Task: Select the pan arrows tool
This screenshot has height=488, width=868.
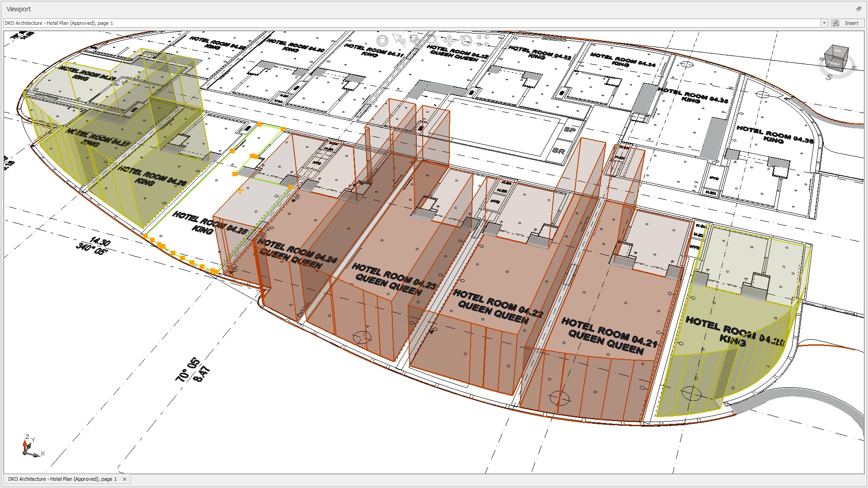Action: click(449, 41)
